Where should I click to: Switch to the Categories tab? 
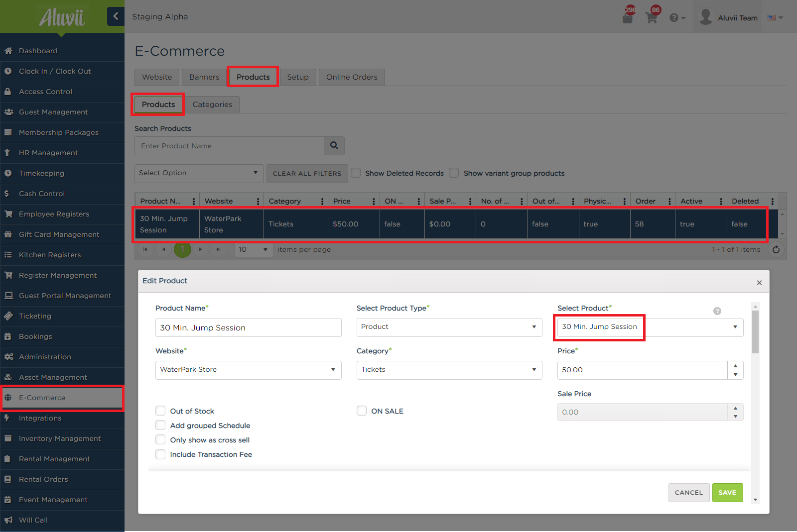point(212,104)
